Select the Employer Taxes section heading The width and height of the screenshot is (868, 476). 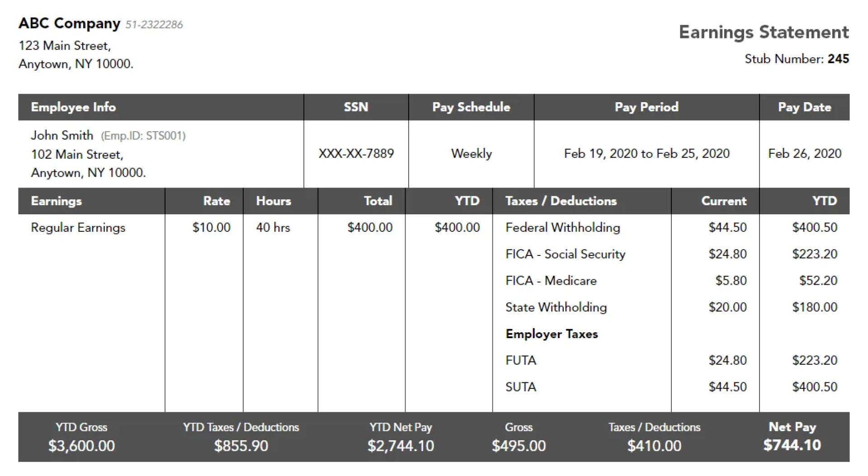[552, 334]
